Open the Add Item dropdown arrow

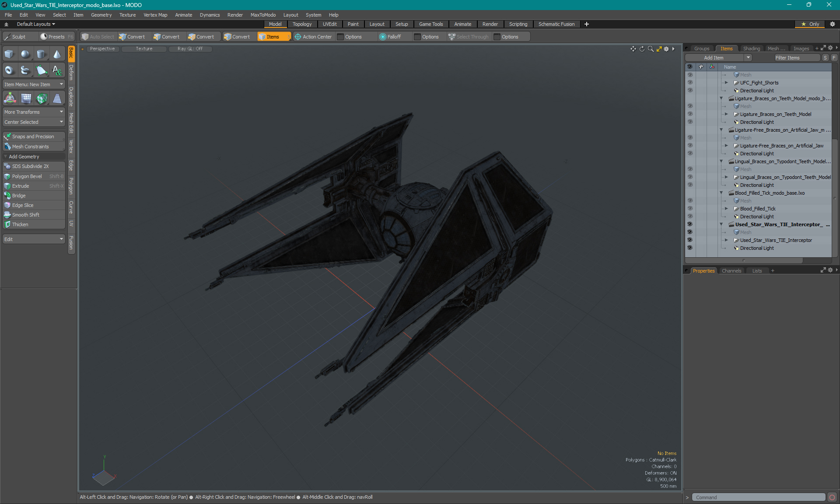[x=748, y=58]
